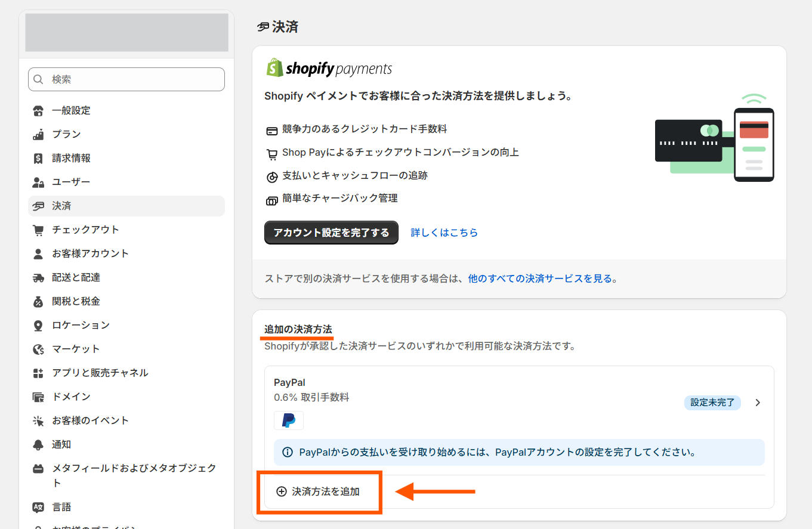Click the 配送と配達 truck icon
The width and height of the screenshot is (812, 529).
pos(38,277)
